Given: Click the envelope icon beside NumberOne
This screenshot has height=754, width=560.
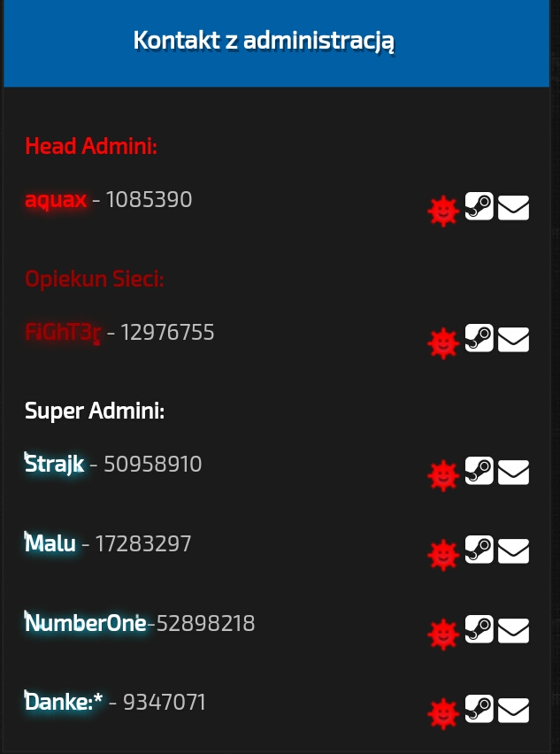Looking at the screenshot, I should pyautogui.click(x=513, y=631).
